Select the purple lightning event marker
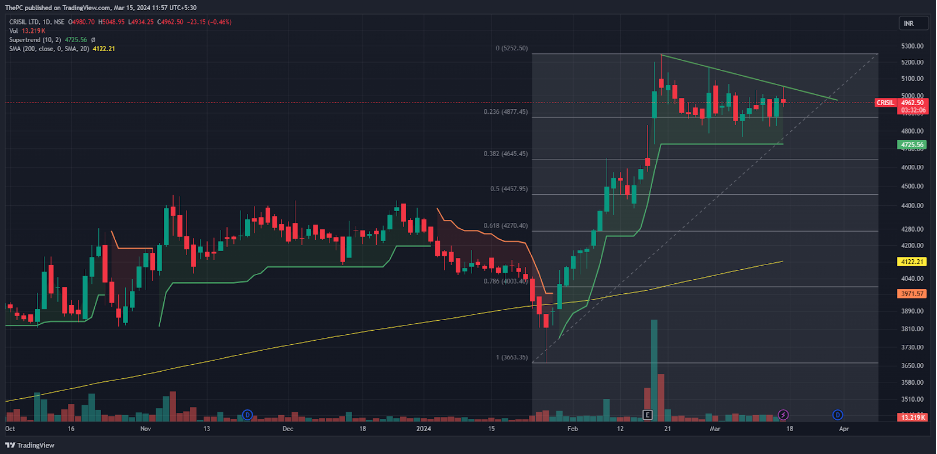The width and height of the screenshot is (937, 454). tap(783, 414)
